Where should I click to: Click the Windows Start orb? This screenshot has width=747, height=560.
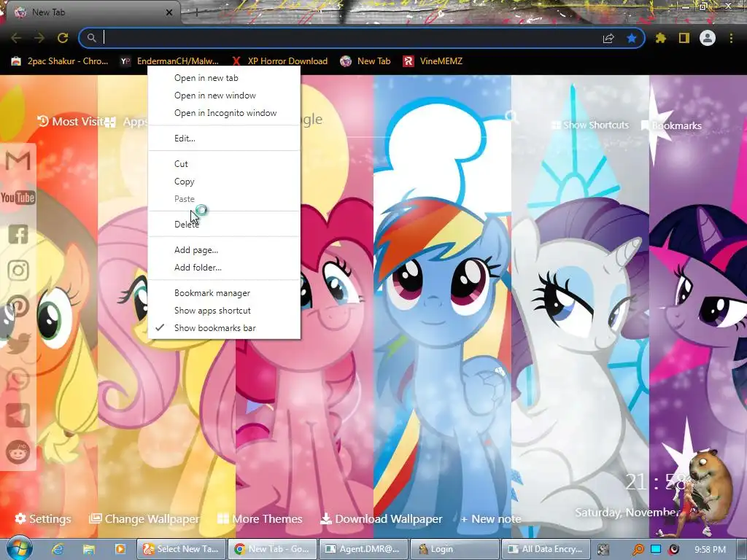point(19,548)
